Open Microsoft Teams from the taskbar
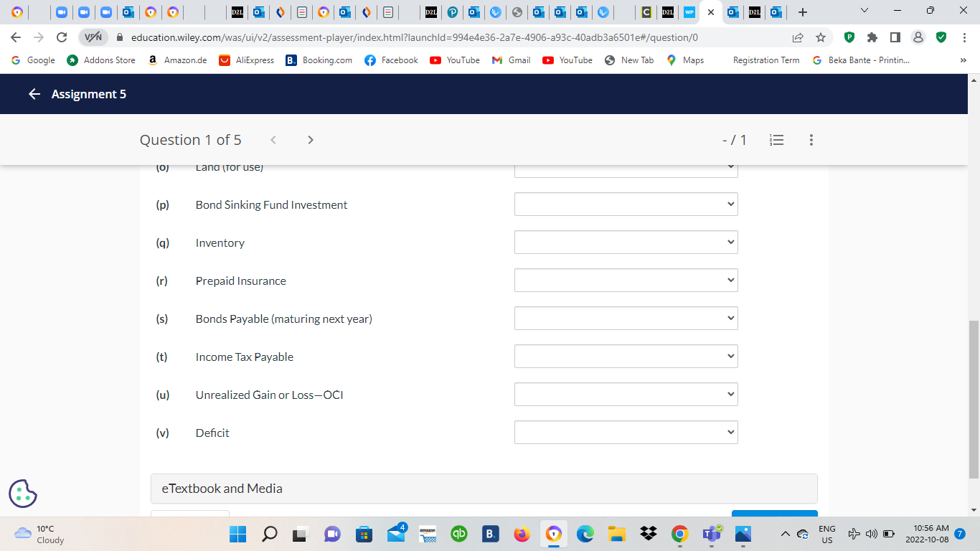Screen dimensions: 980x551 (712, 534)
